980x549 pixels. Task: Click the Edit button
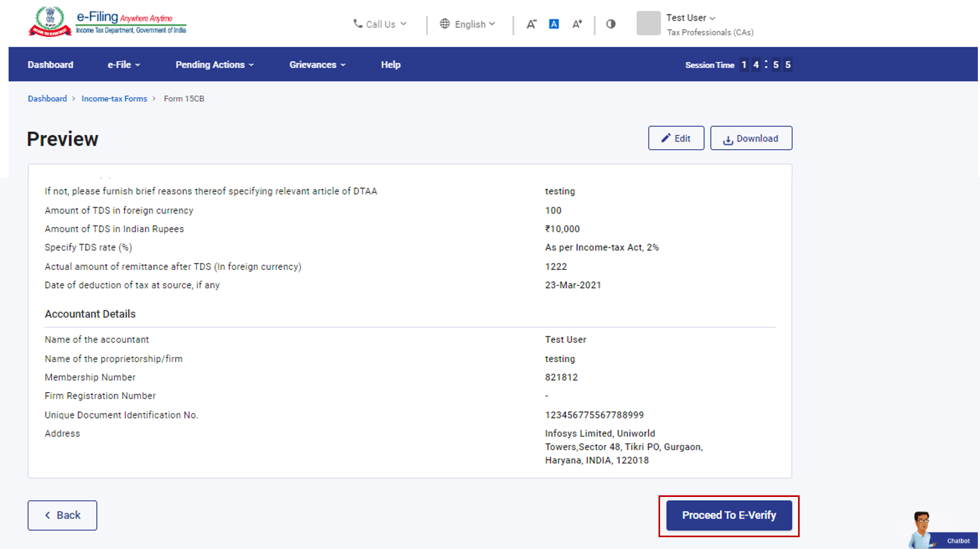tap(676, 138)
